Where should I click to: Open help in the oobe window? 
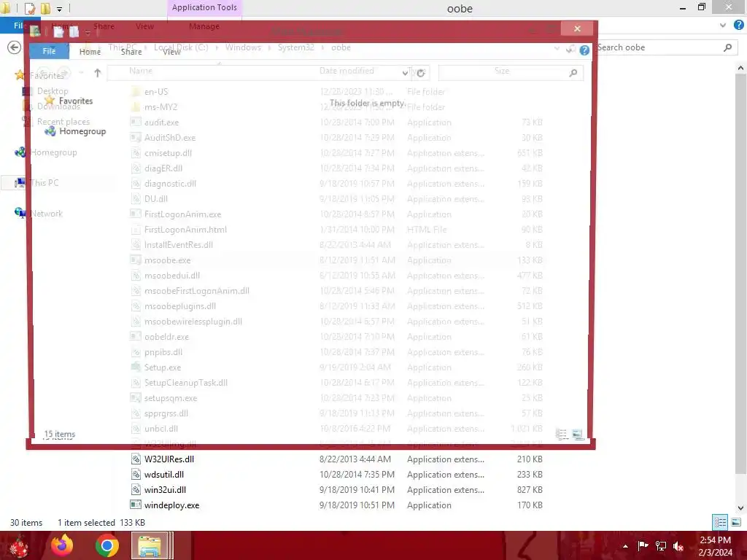[739, 26]
